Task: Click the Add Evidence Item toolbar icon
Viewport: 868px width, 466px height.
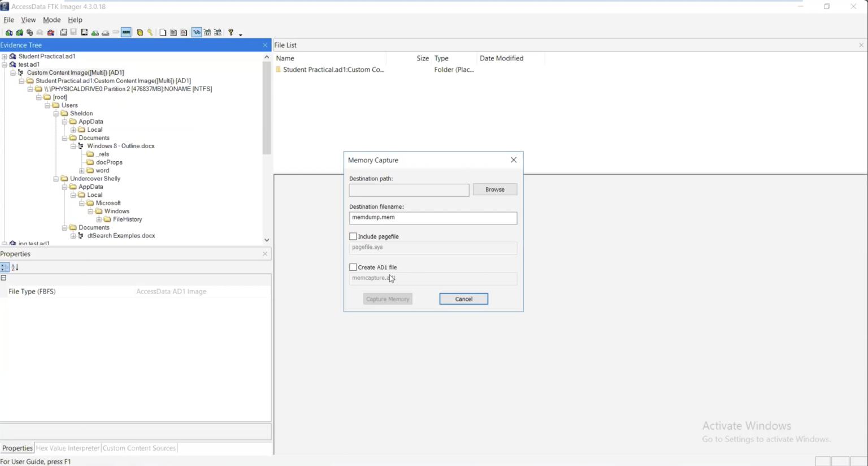Action: (x=9, y=32)
